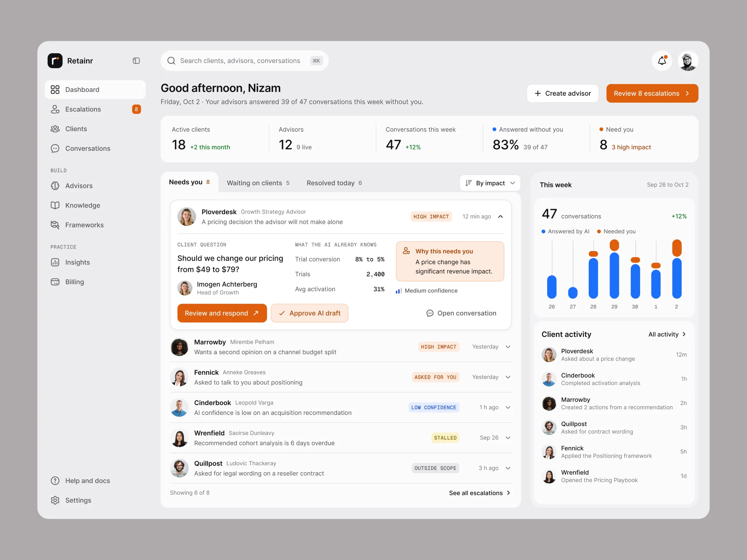747x560 pixels.
Task: Click the Insights chart icon
Action: pos(55,262)
